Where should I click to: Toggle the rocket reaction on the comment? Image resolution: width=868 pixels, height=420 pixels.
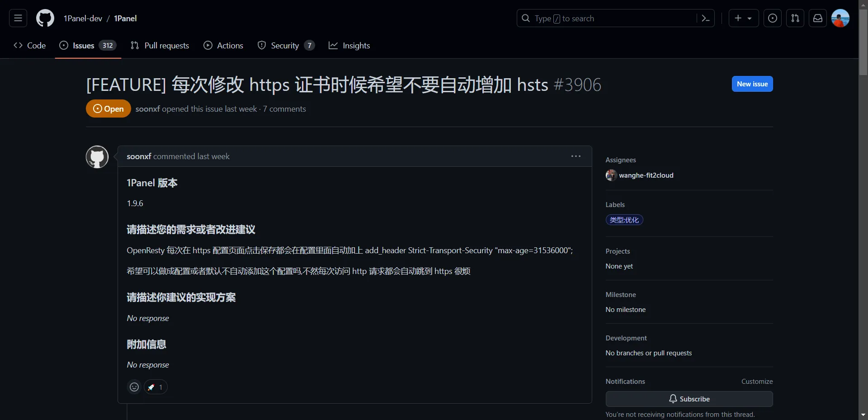(x=156, y=387)
